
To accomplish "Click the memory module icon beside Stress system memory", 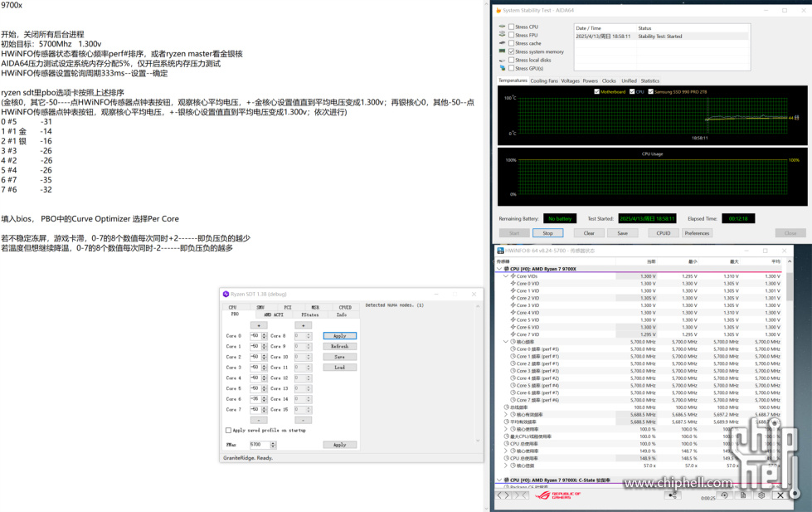I will pyautogui.click(x=502, y=51).
